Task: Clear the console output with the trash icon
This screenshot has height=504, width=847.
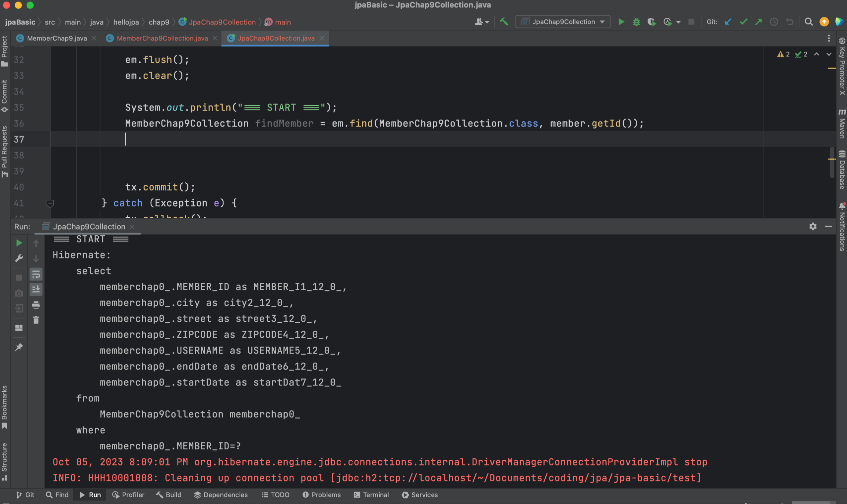Action: pos(36,320)
